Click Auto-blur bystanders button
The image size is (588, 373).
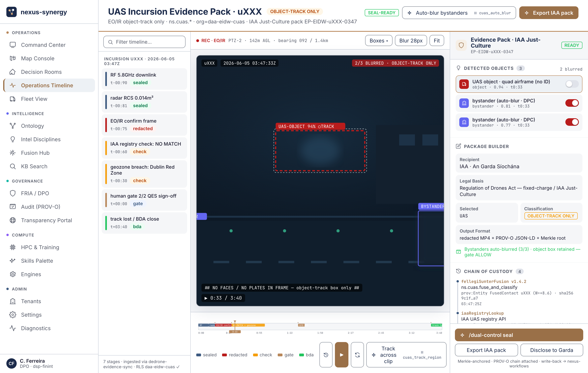point(459,13)
